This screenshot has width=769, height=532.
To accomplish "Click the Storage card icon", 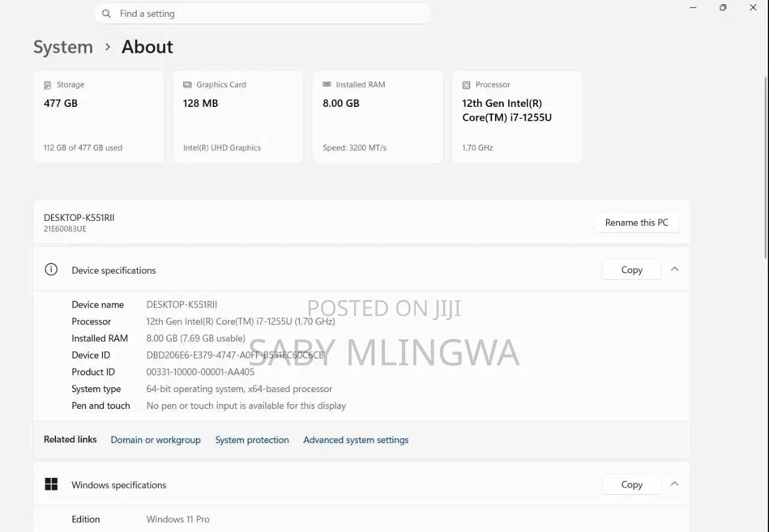I will click(x=47, y=85).
